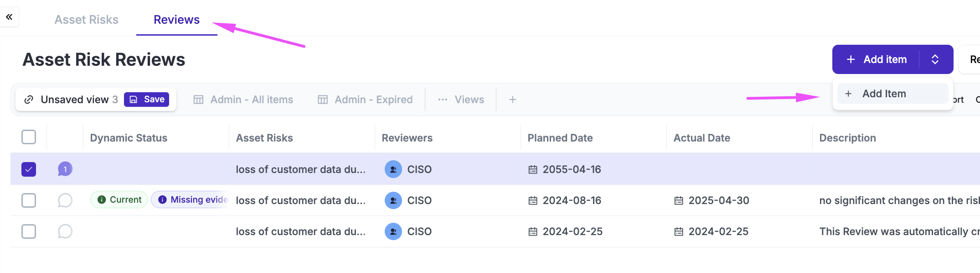Open comments on the 2024-08-16 review row

(x=65, y=200)
